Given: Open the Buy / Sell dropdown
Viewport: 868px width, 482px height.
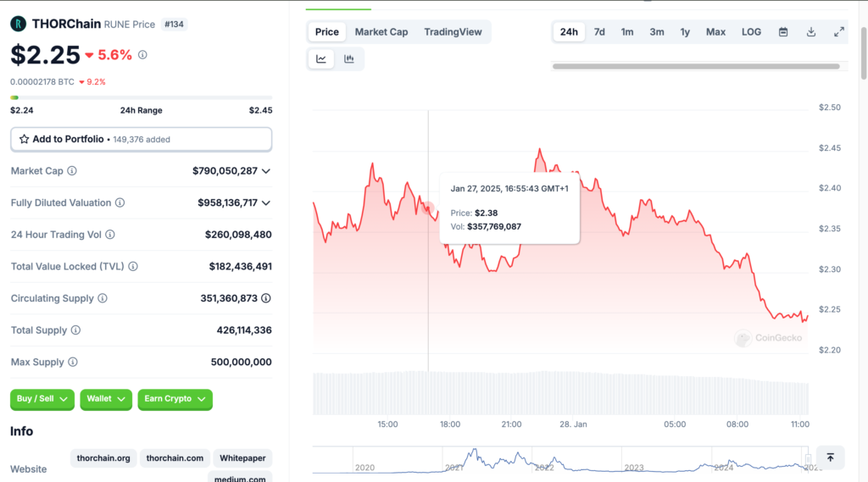Looking at the screenshot, I should (42, 399).
